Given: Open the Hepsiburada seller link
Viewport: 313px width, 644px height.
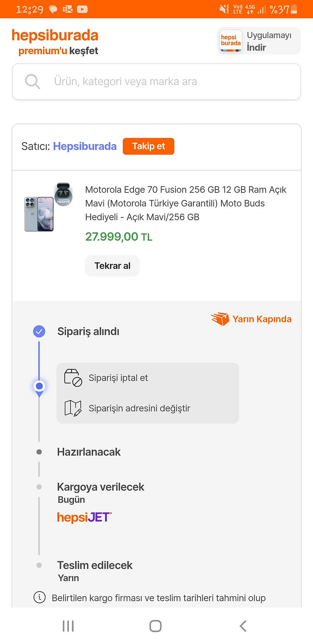Looking at the screenshot, I should click(85, 146).
